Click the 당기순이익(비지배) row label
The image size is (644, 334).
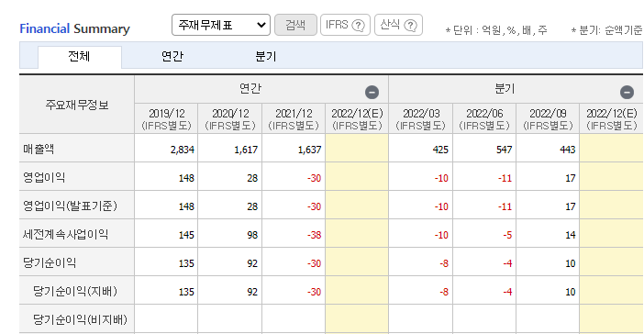(x=80, y=319)
